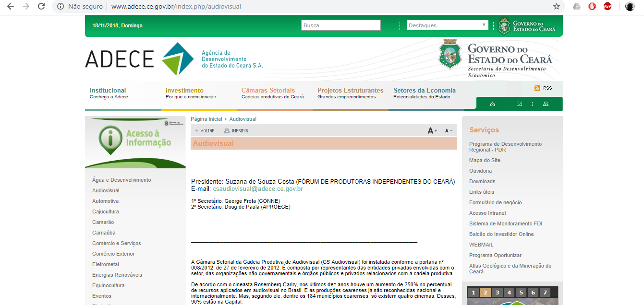Bookmark page with star icon
The width and height of the screenshot is (644, 305).
(557, 6)
